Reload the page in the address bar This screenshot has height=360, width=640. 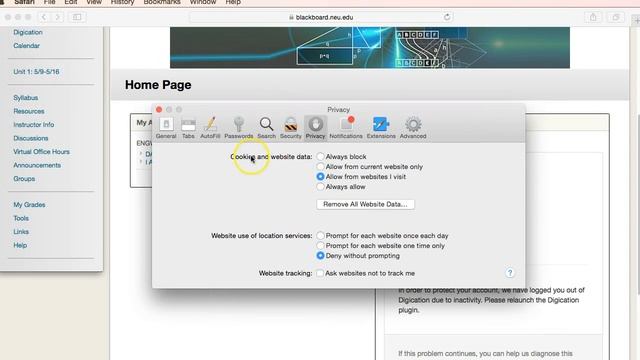(447, 17)
